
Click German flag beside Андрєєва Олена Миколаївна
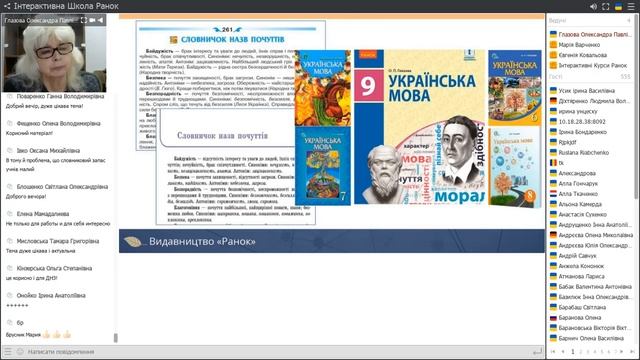pyautogui.click(x=553, y=235)
